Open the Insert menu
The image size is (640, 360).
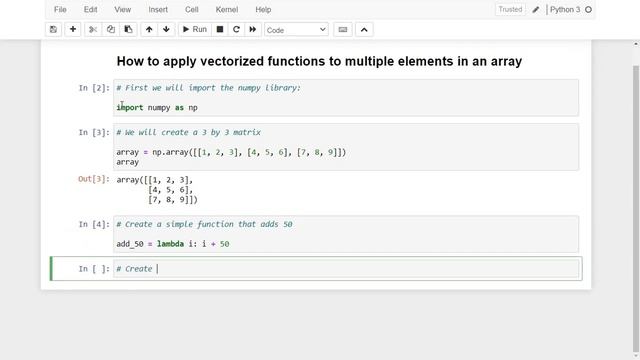[x=158, y=9]
